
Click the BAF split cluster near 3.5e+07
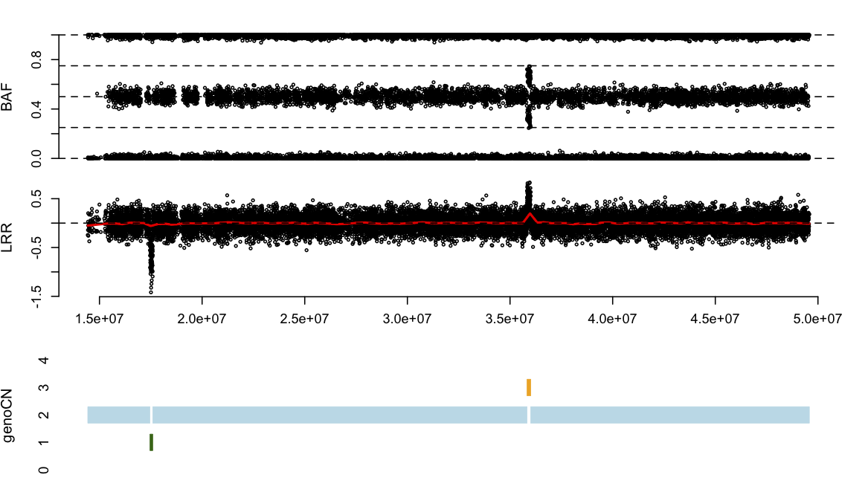[529, 97]
